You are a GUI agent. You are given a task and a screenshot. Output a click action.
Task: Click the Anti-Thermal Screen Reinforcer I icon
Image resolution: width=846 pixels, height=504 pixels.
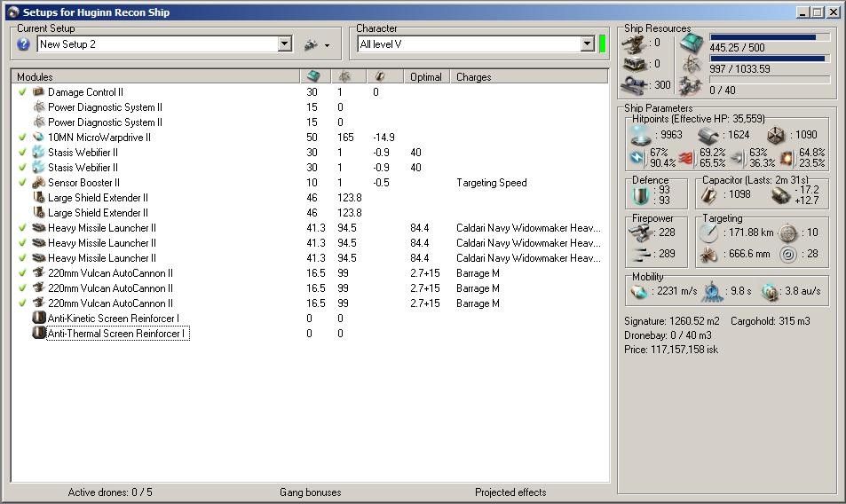38,333
